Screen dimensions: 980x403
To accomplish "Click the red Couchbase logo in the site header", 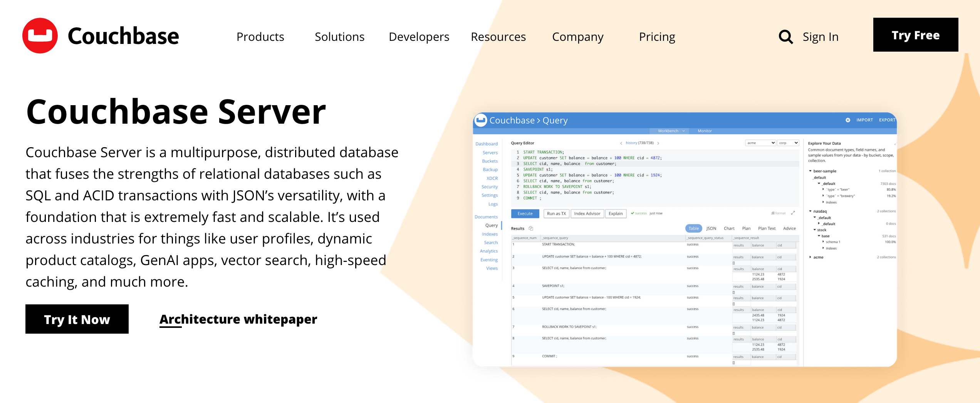I will pyautogui.click(x=40, y=36).
